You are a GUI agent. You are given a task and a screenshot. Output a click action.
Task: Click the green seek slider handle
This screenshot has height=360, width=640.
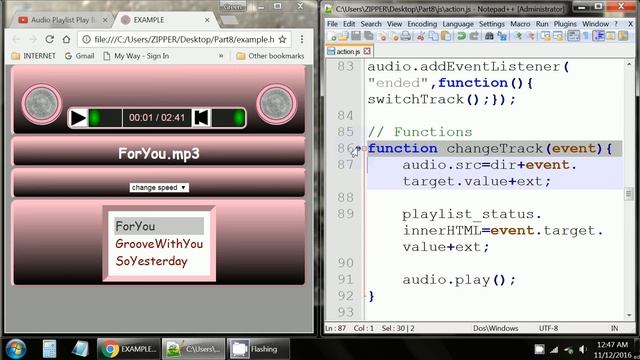tap(95, 118)
